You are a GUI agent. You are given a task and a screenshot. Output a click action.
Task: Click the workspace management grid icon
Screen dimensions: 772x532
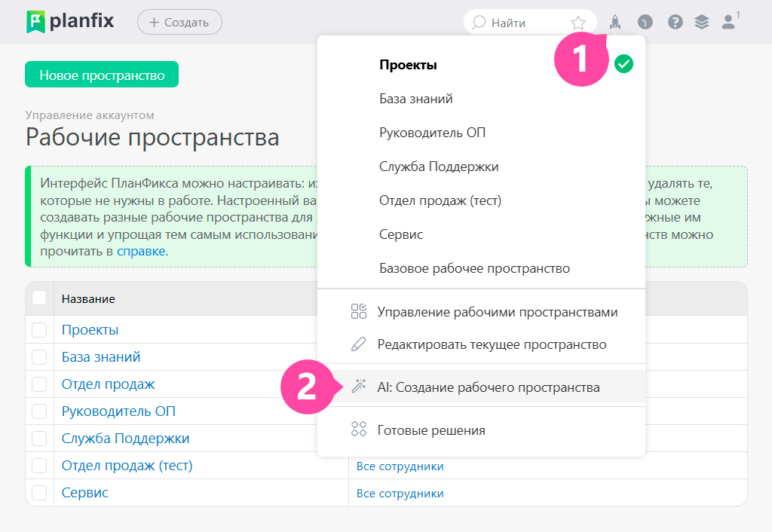358,311
